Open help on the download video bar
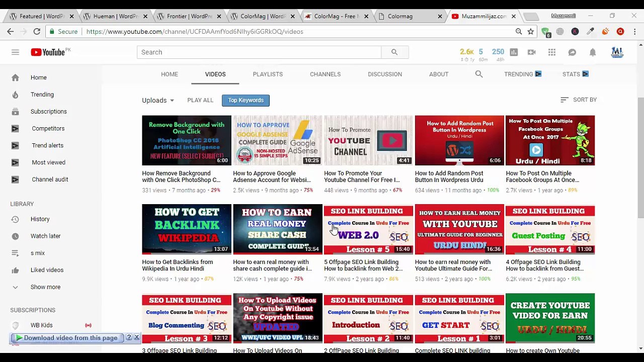 click(129, 338)
